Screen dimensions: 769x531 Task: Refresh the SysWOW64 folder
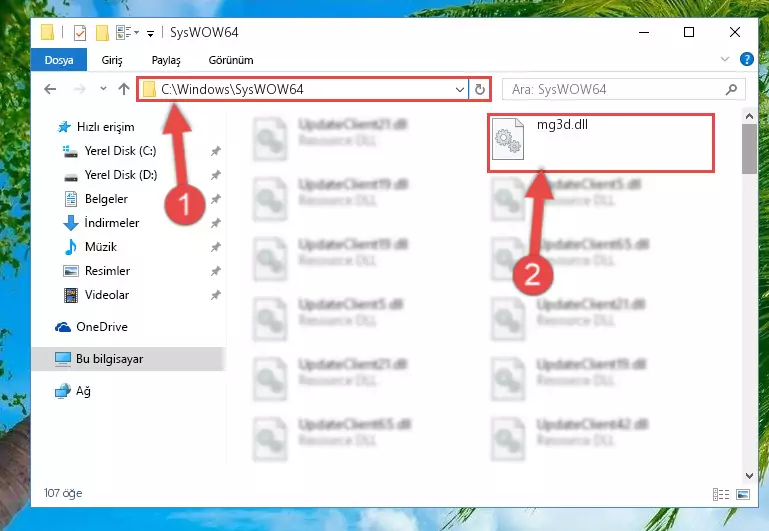(x=480, y=89)
